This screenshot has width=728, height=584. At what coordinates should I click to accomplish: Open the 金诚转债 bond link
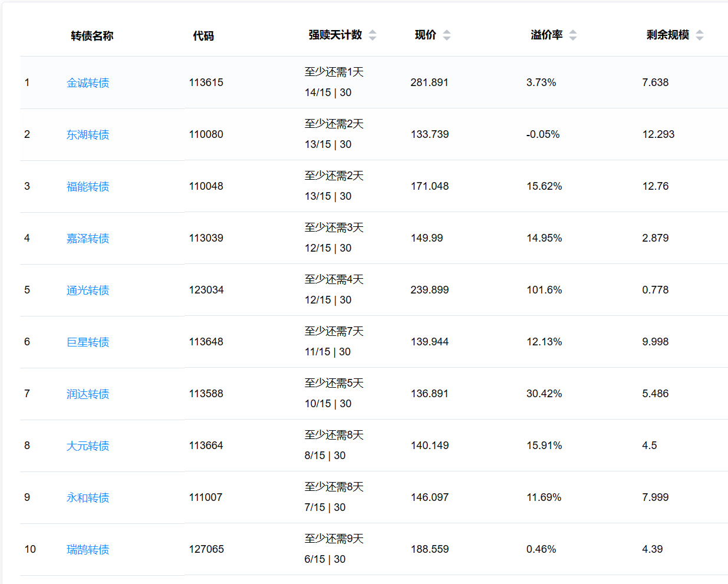pos(88,83)
